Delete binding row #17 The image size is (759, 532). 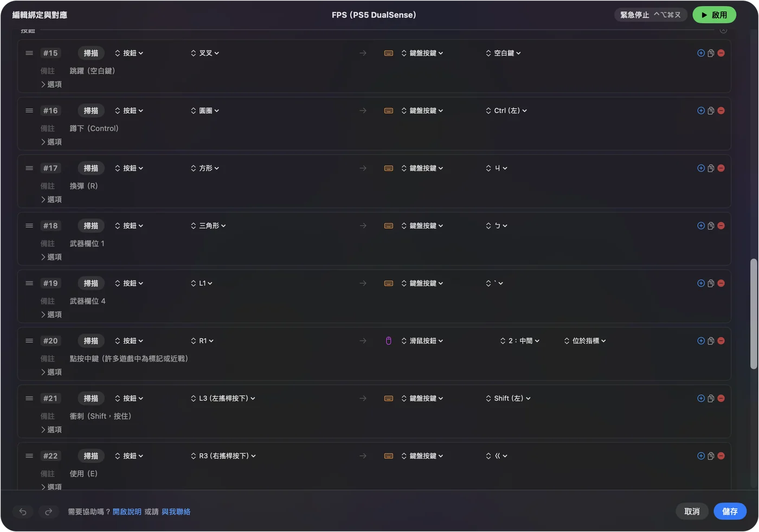[x=721, y=168]
